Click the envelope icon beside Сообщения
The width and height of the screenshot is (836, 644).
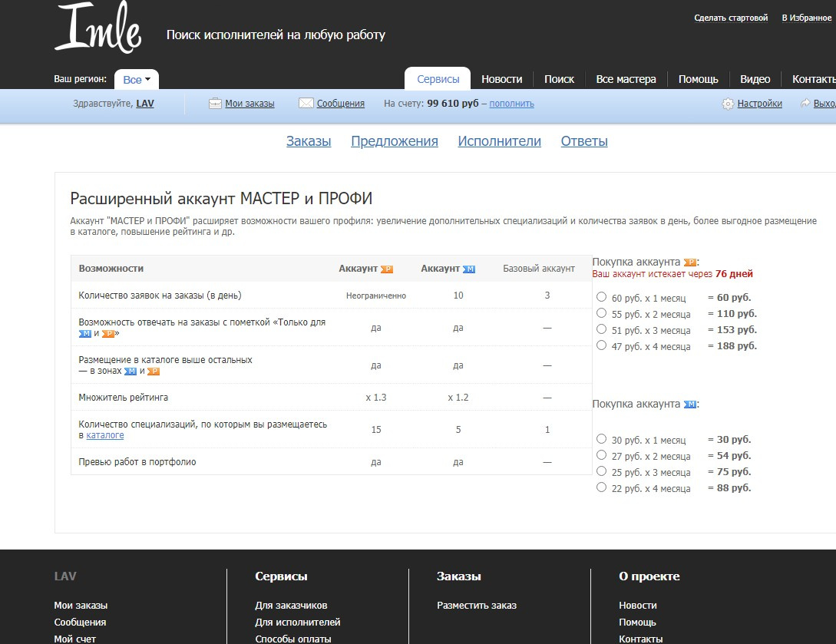(x=306, y=104)
